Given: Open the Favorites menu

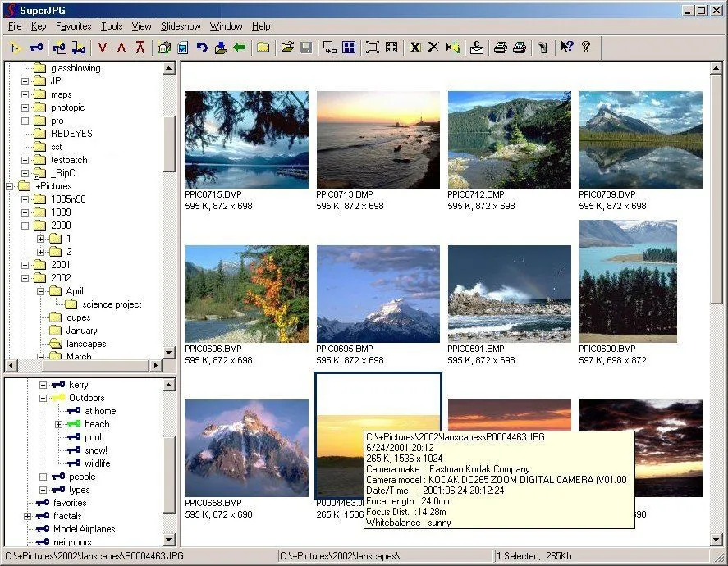Looking at the screenshot, I should (x=73, y=25).
